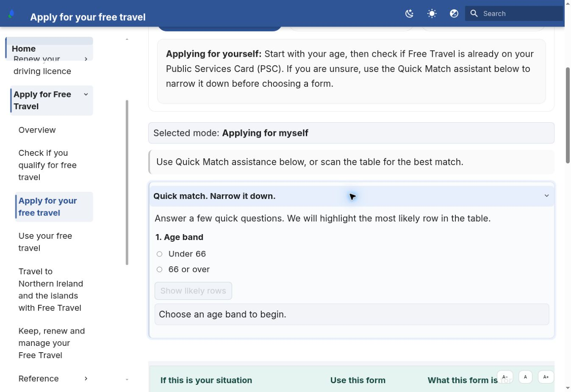This screenshot has height=392, width=571.
Task: Click the '1. Age band' question label
Action: pyautogui.click(x=179, y=237)
